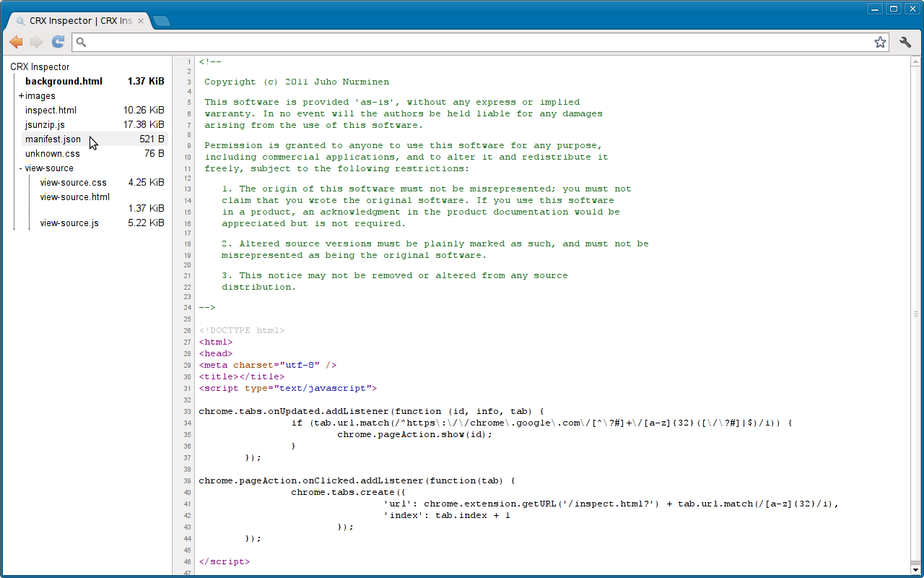Reload the page
The height and width of the screenshot is (578, 924).
[58, 42]
